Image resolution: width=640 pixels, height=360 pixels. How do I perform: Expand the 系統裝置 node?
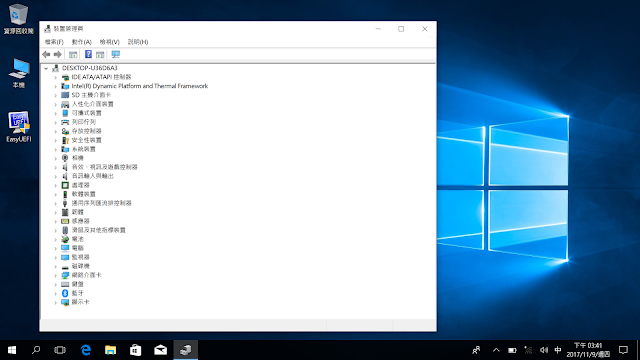[56, 149]
